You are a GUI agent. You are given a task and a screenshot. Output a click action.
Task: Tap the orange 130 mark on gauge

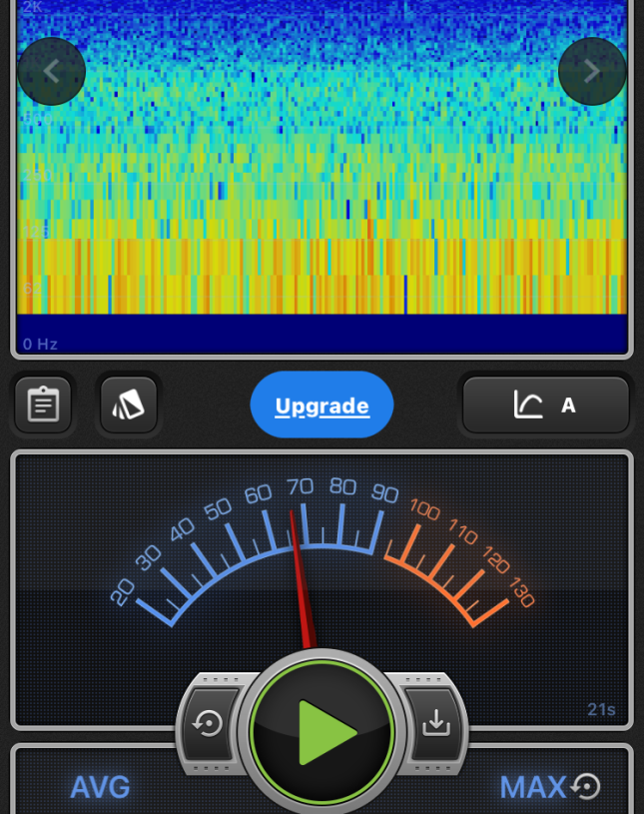point(521,593)
